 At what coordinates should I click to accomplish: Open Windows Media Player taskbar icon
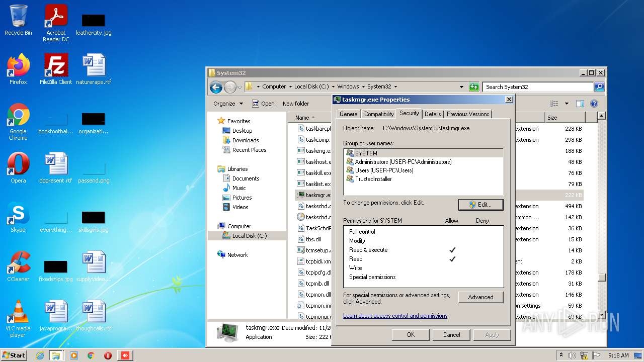coord(74,355)
